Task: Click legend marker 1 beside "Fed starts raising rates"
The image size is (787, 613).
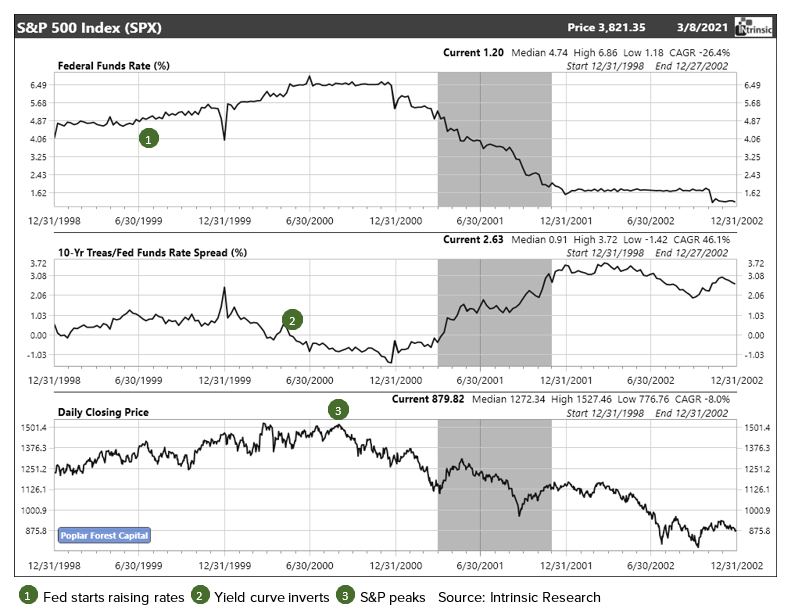Action: [x=29, y=596]
